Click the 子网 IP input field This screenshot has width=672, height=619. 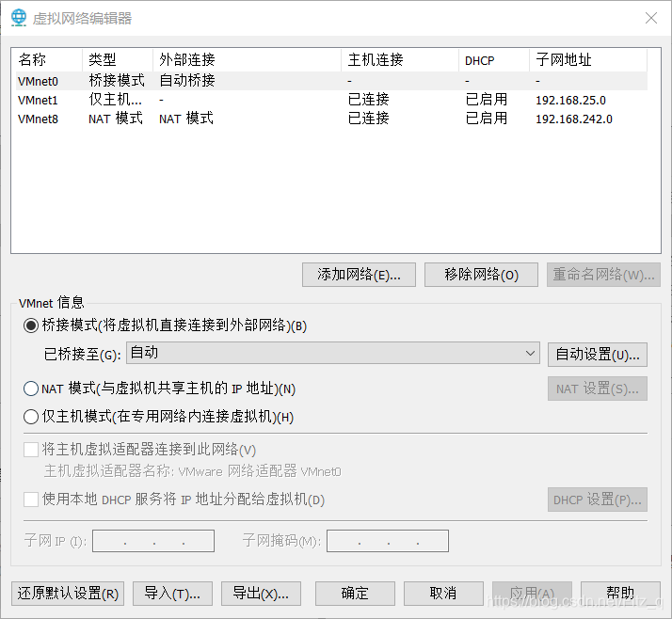point(153,541)
